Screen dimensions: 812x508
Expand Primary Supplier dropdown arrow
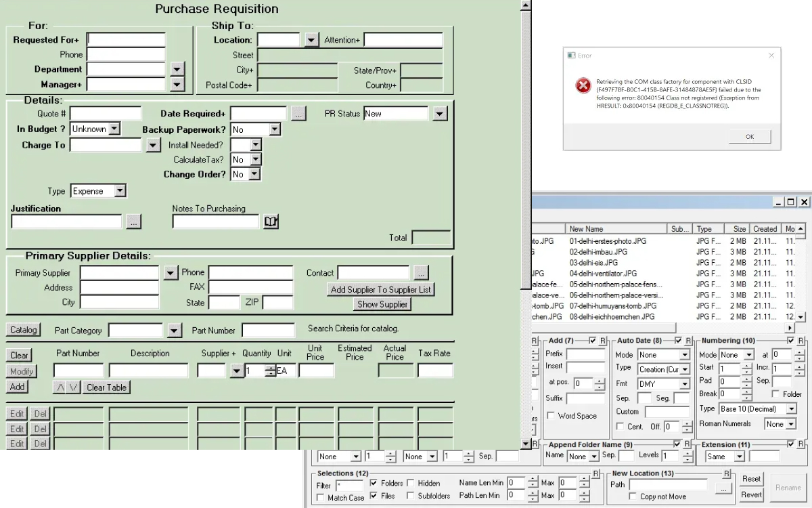pos(171,273)
